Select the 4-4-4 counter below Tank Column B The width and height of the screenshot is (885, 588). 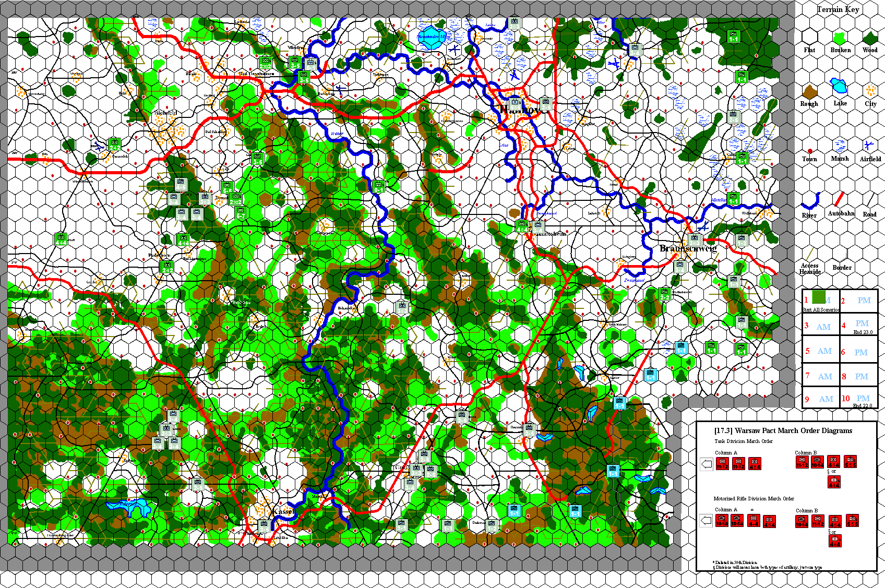(x=834, y=482)
